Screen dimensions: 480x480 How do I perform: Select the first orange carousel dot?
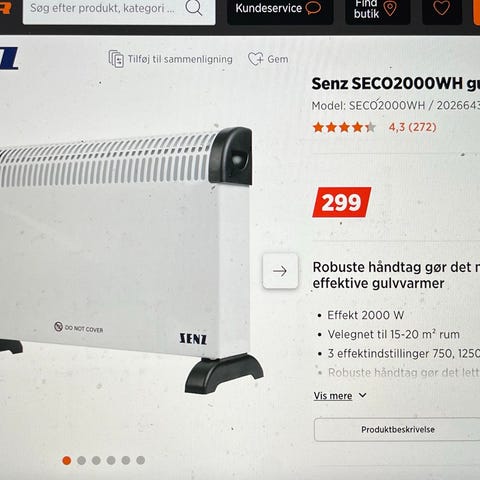(67, 460)
